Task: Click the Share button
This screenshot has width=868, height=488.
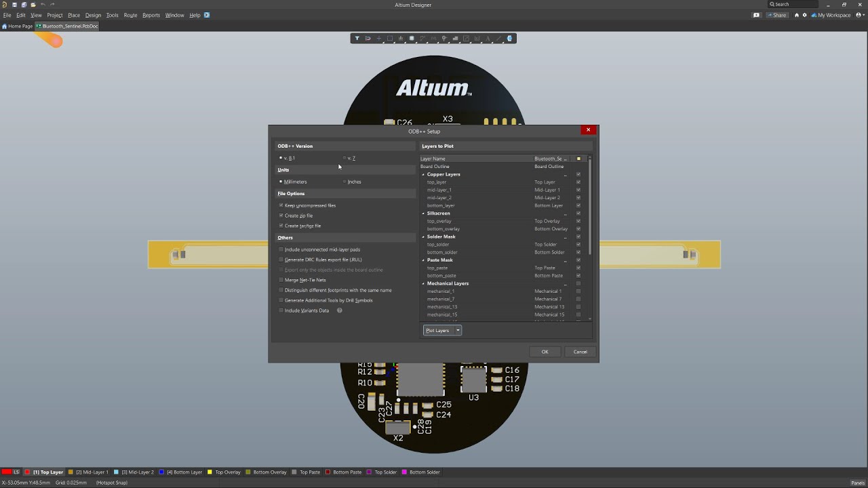Action: click(776, 15)
